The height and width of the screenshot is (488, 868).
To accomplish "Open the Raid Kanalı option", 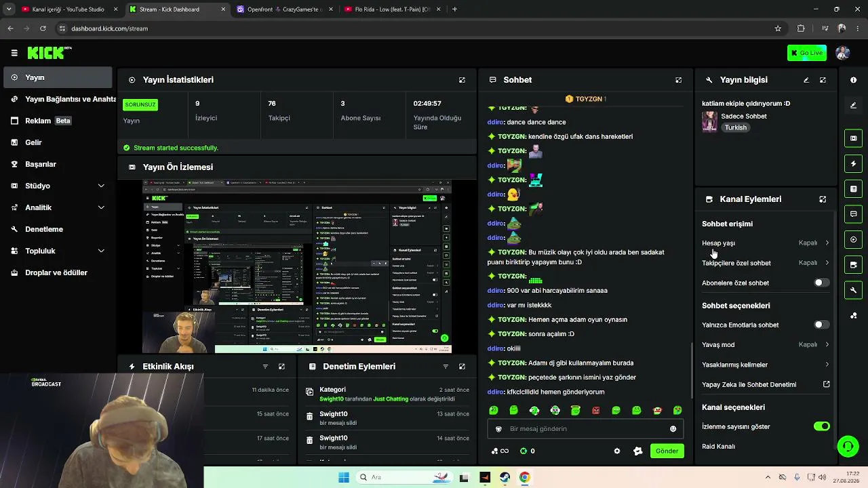I will [718, 447].
